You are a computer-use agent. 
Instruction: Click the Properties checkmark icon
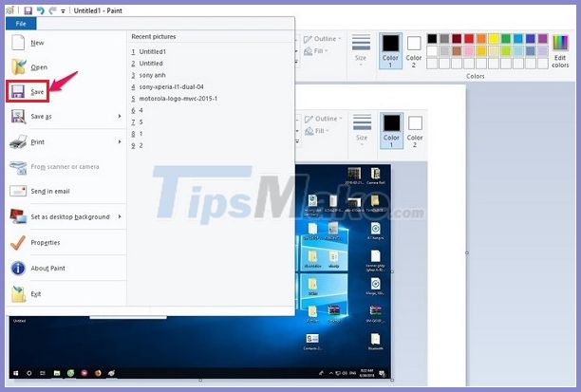pos(18,242)
